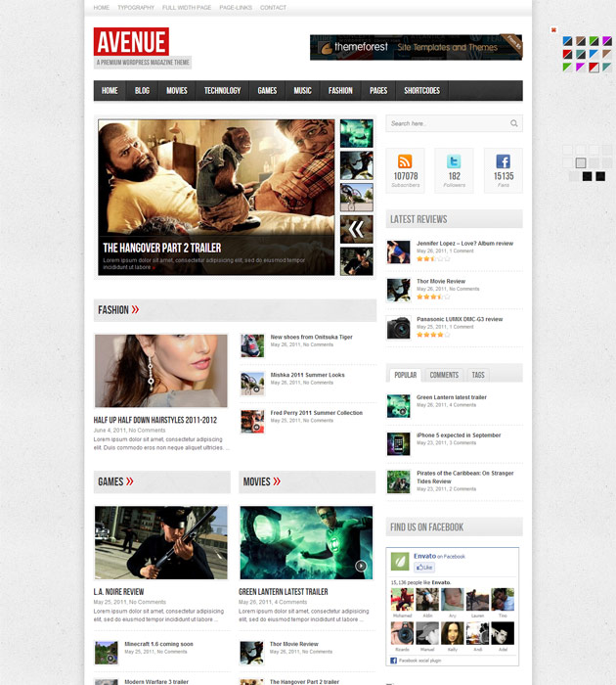Open Page-Links in the top menu
The width and height of the screenshot is (616, 685).
click(x=236, y=8)
